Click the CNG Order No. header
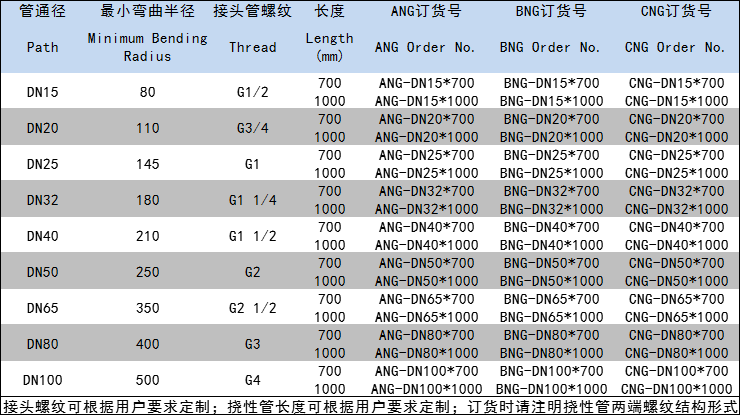 [675, 47]
